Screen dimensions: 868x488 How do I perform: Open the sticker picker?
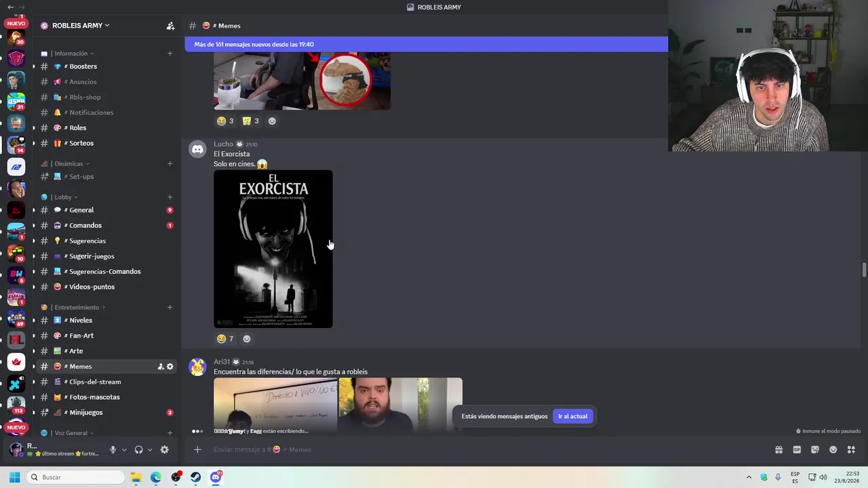[x=815, y=449]
